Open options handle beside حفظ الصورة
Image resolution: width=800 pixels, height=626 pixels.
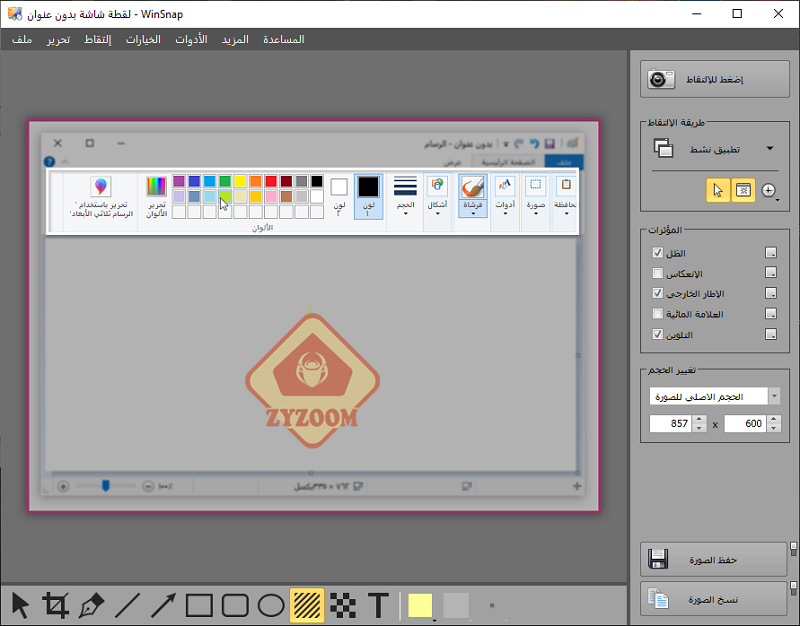(793, 549)
